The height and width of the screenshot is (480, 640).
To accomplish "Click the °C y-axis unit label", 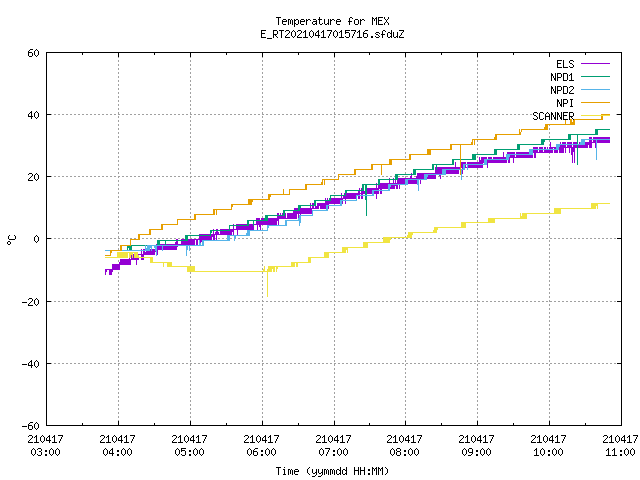I will click(x=12, y=240).
